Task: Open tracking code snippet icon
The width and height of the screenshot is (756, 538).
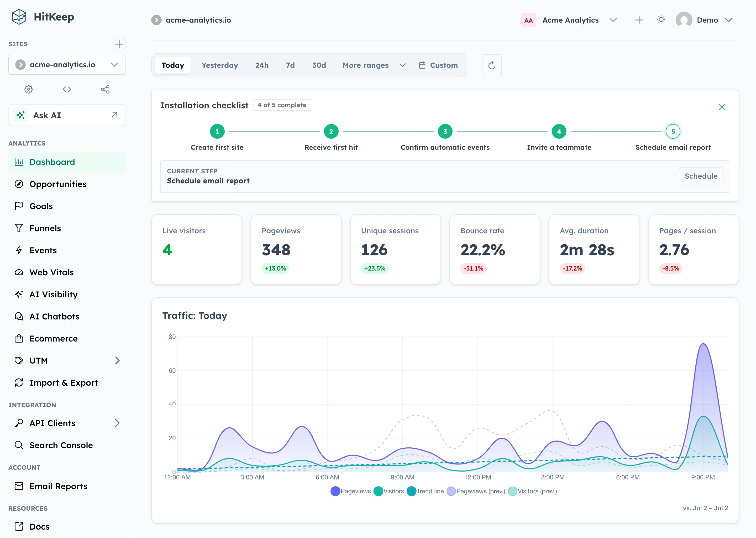Action: tap(67, 89)
